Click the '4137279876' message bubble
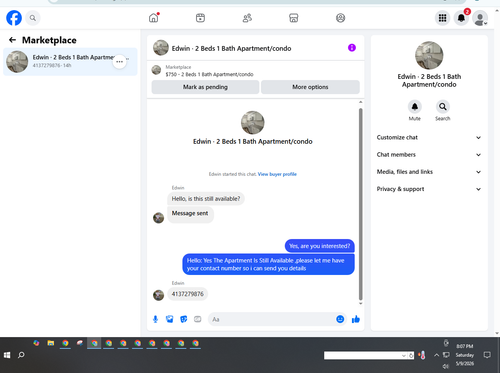500x373 pixels. tap(187, 294)
